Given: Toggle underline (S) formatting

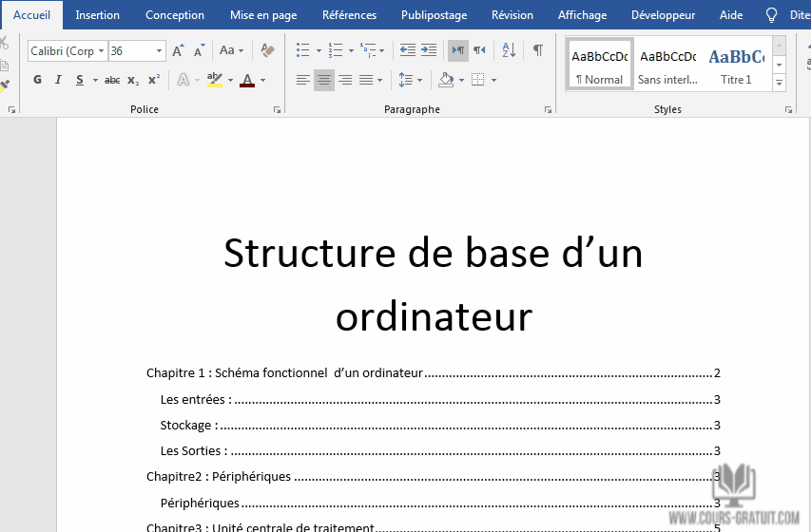Looking at the screenshot, I should pyautogui.click(x=80, y=80).
